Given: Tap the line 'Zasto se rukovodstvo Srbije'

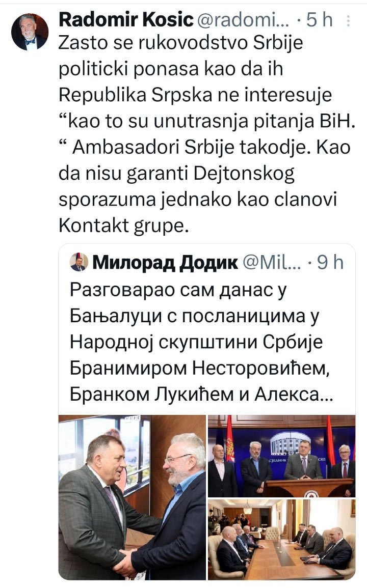Looking at the screenshot, I should click(x=180, y=43).
